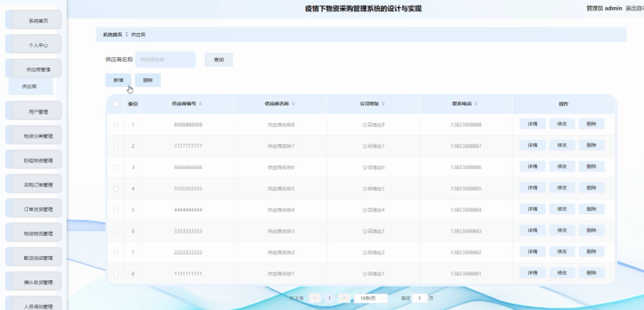Check the row 3 checkbox
Screen dimensions: 644x310
116,167
